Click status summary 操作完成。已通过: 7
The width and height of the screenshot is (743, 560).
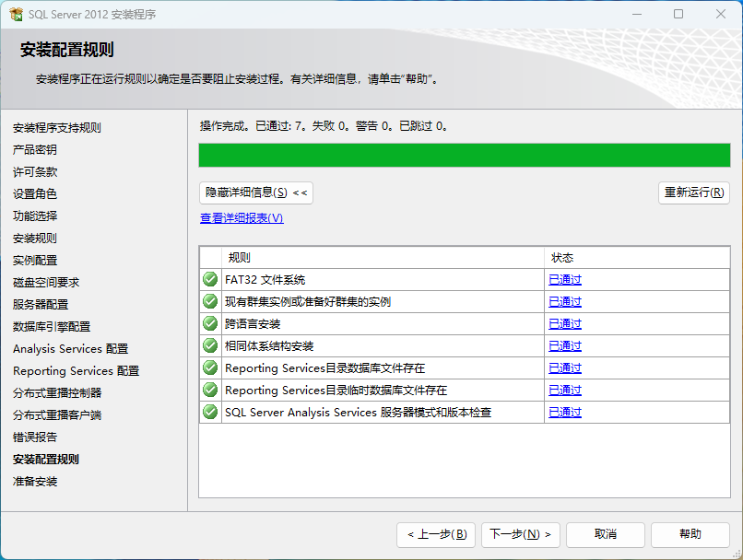(324, 126)
